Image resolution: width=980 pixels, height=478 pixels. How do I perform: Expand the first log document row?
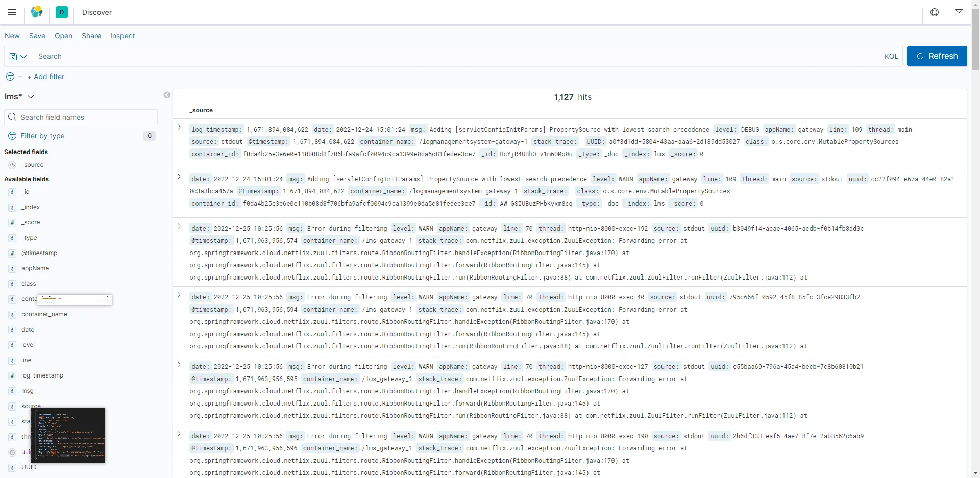[179, 128]
